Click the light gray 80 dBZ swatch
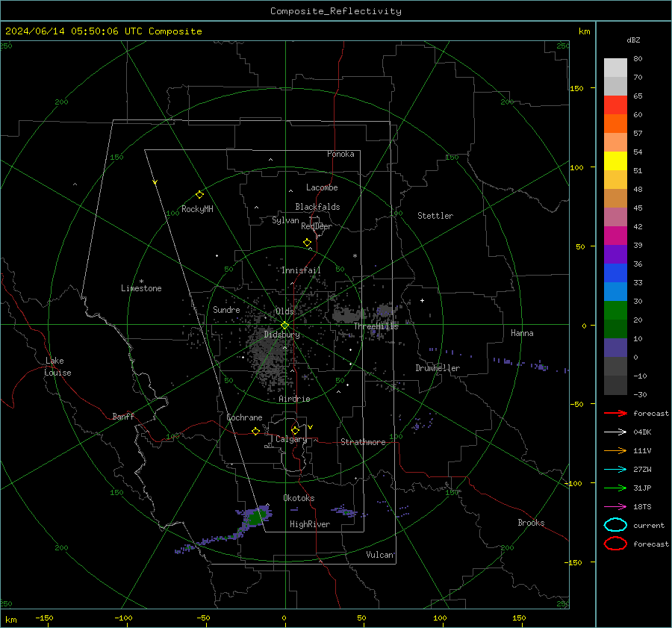Viewport: 672px width, 628px height. 615,68
